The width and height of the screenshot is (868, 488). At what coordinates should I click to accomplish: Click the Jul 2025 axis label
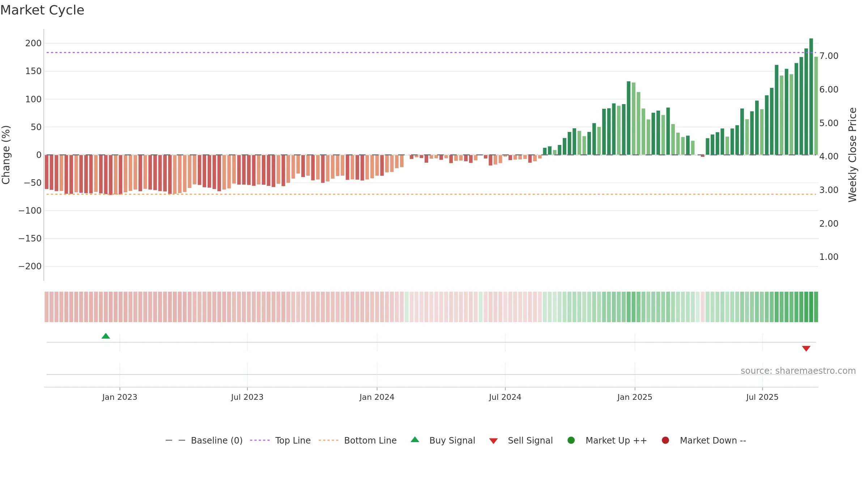tap(762, 397)
